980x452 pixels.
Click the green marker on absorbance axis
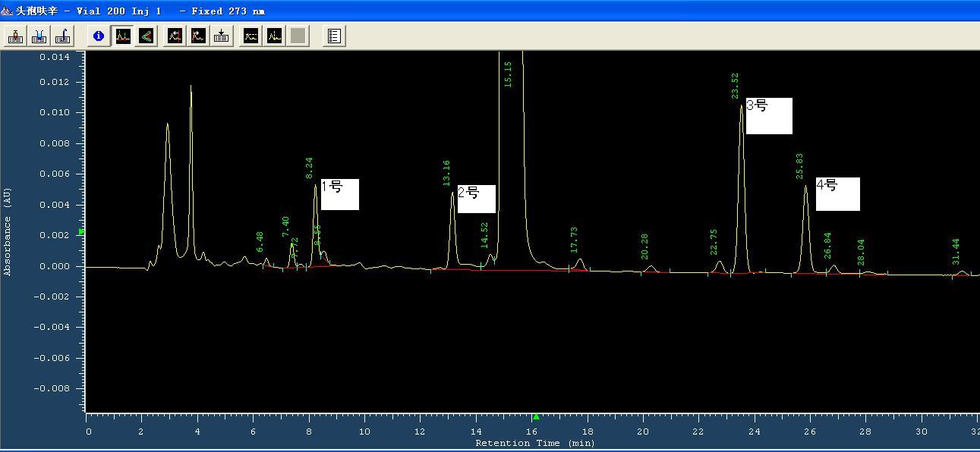[x=81, y=231]
